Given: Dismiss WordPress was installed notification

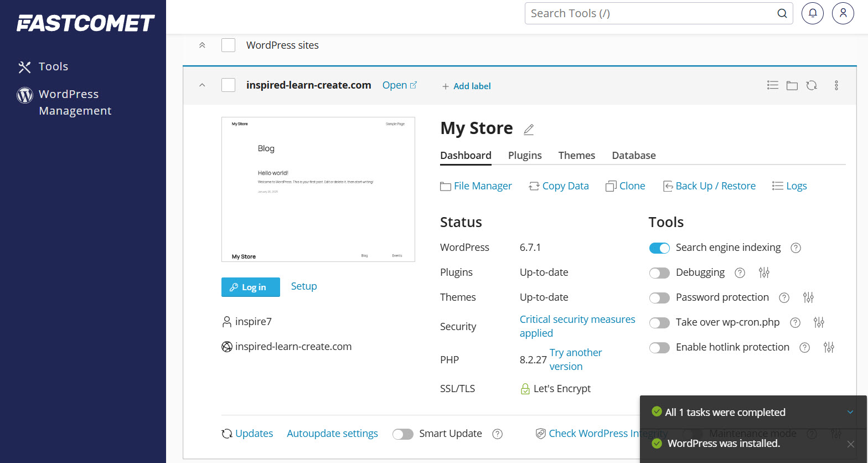Looking at the screenshot, I should coord(851,444).
